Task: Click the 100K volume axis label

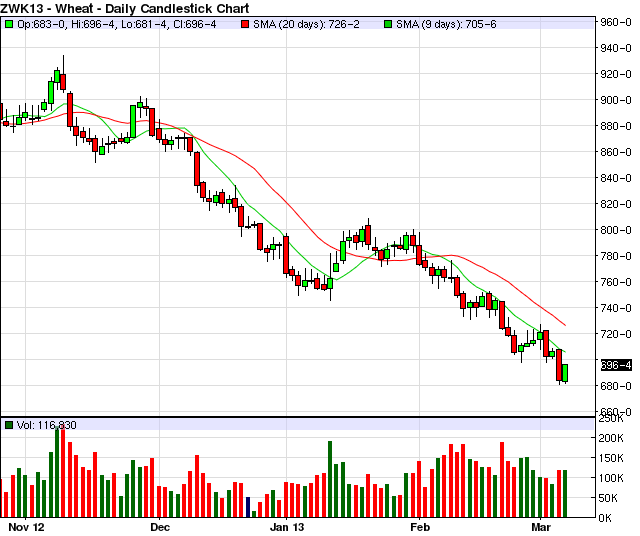Action: click(x=611, y=478)
